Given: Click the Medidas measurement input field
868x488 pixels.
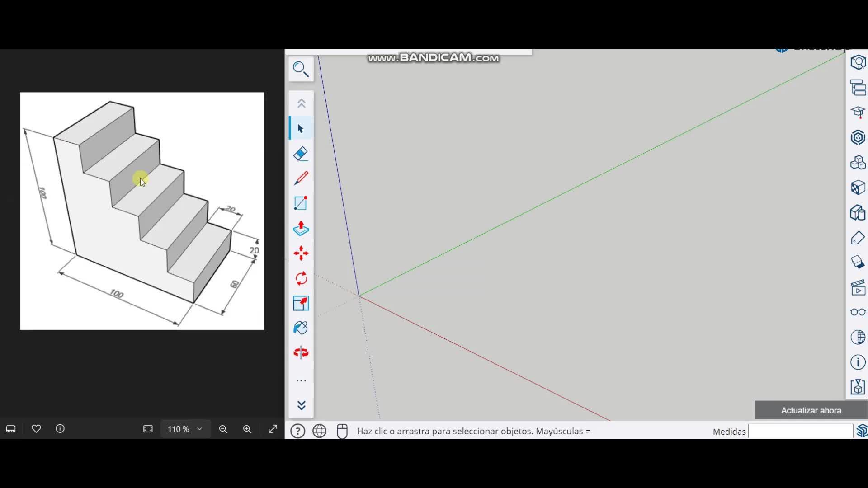Looking at the screenshot, I should click(x=800, y=432).
